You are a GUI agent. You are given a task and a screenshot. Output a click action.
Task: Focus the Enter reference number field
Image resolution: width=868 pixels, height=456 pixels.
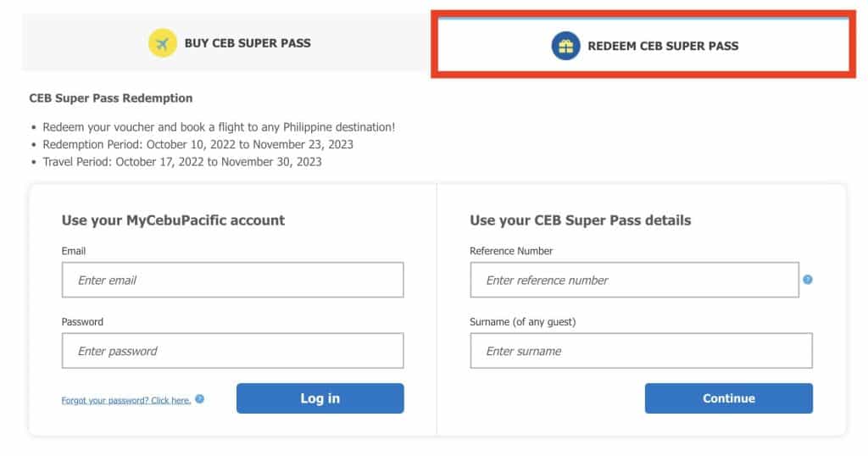[x=634, y=280]
